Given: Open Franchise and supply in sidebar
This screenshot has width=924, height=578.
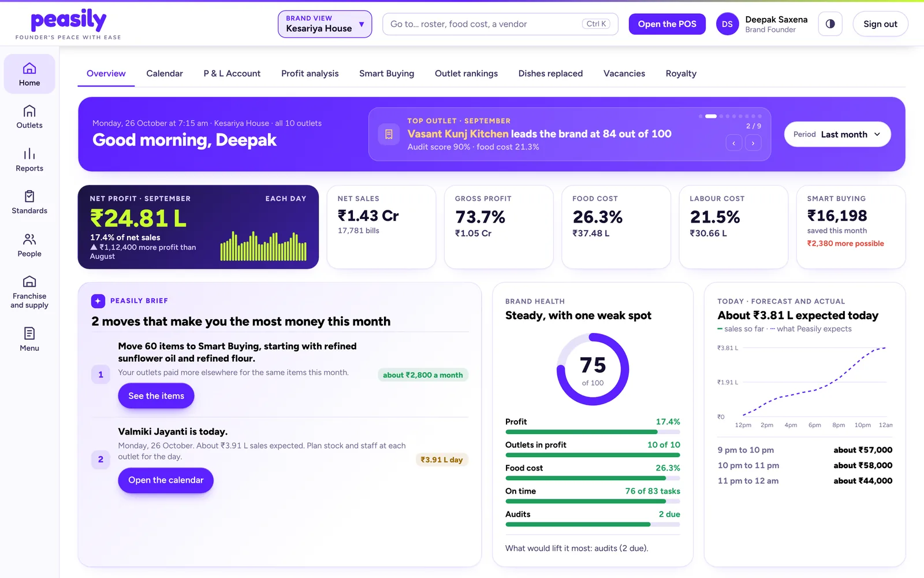Looking at the screenshot, I should pyautogui.click(x=29, y=292).
